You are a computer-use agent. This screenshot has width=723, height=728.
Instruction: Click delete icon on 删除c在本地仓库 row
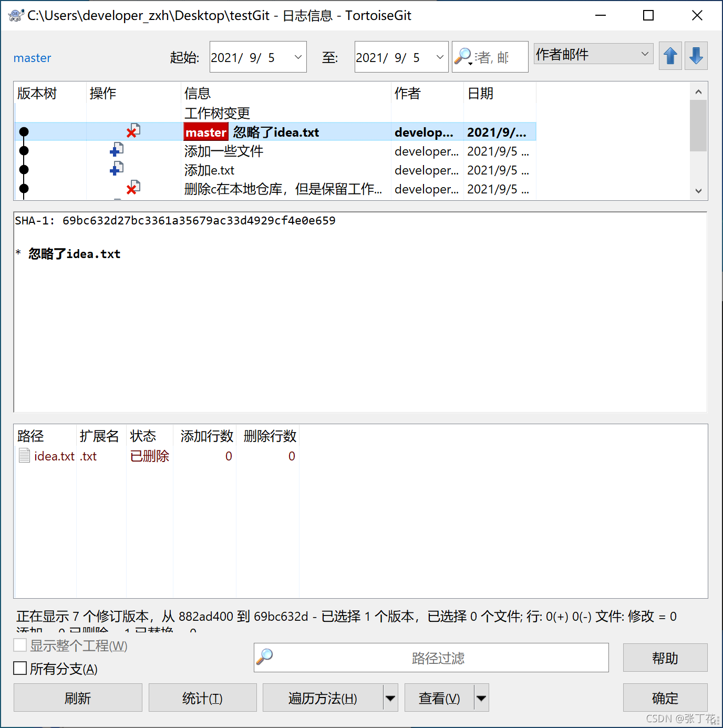pyautogui.click(x=133, y=188)
